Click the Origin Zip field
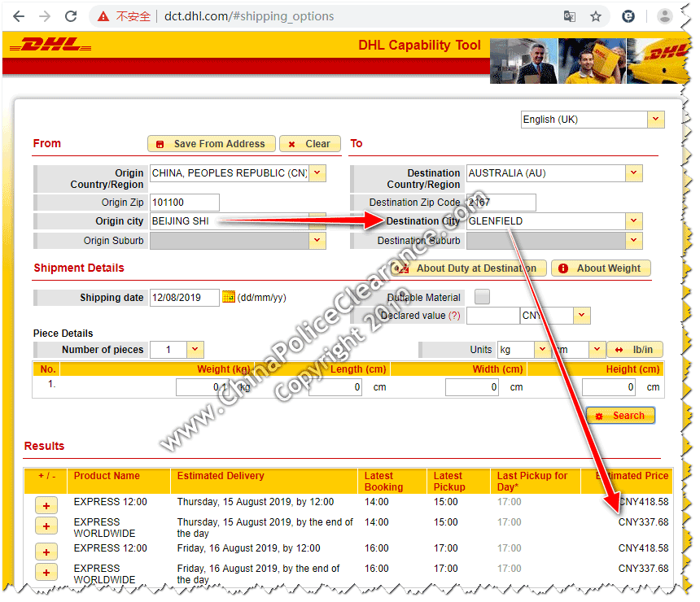 click(x=185, y=203)
